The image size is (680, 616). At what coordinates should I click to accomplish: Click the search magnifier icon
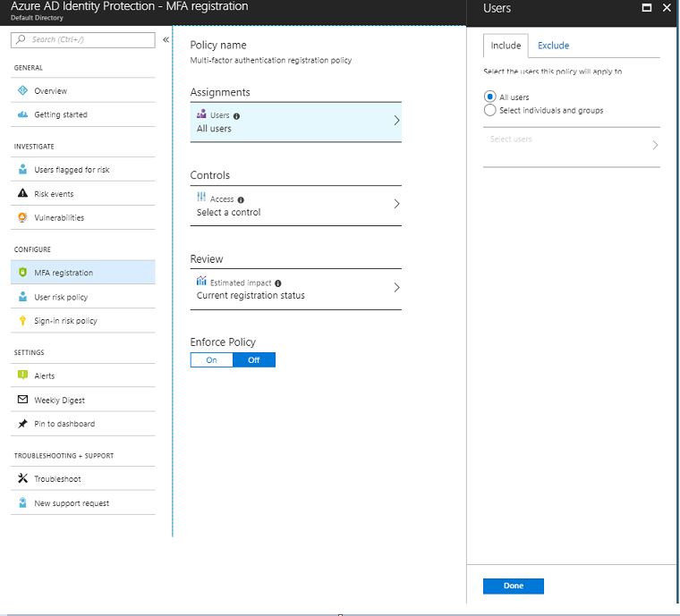pyautogui.click(x=21, y=39)
